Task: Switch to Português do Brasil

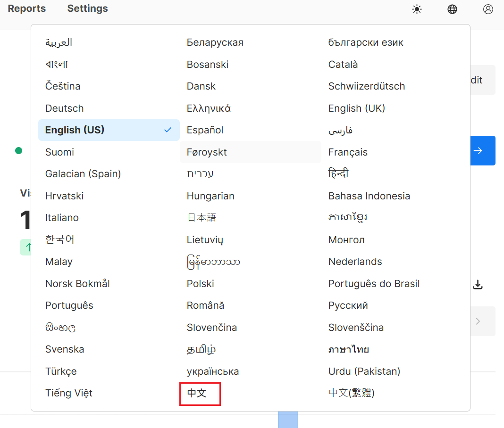Action: (x=374, y=284)
